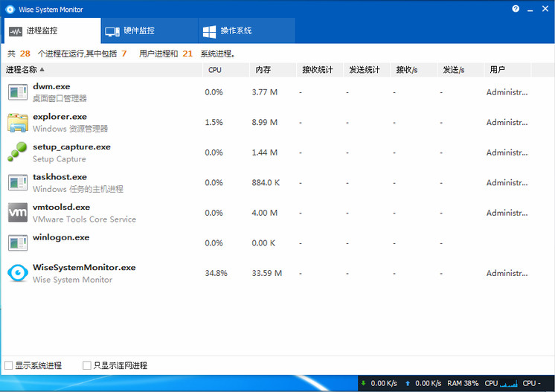Image resolution: width=555 pixels, height=392 pixels.
Task: Click the 34.8% CPU value of WiseSystemMonitor.exe
Action: click(x=216, y=273)
